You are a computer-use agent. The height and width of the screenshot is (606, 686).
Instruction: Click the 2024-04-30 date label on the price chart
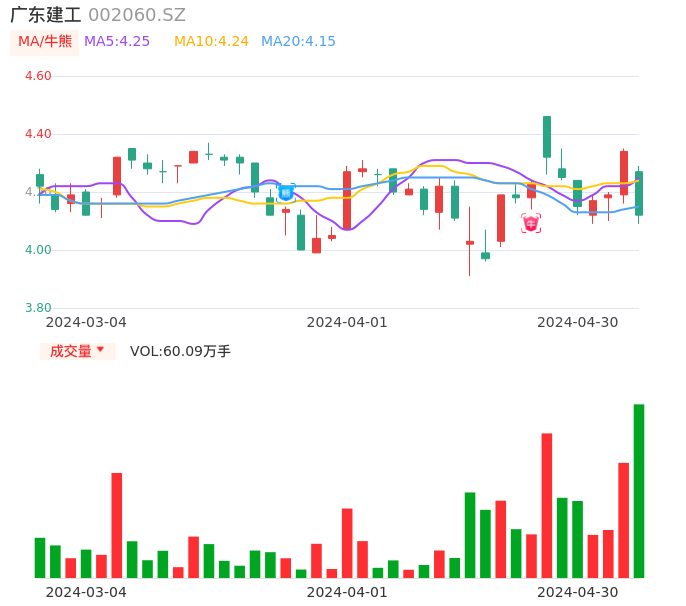click(577, 322)
